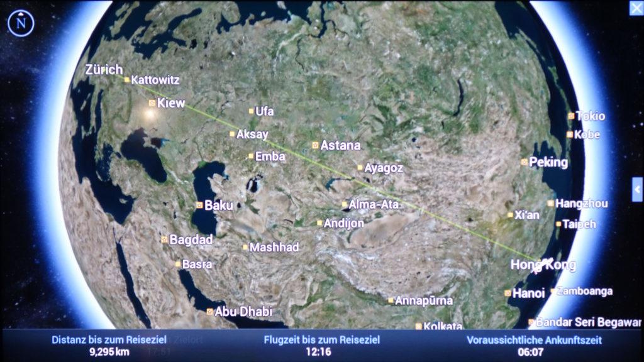Select the Zamboanga city label
The height and width of the screenshot is (362, 644).
pyautogui.click(x=585, y=291)
